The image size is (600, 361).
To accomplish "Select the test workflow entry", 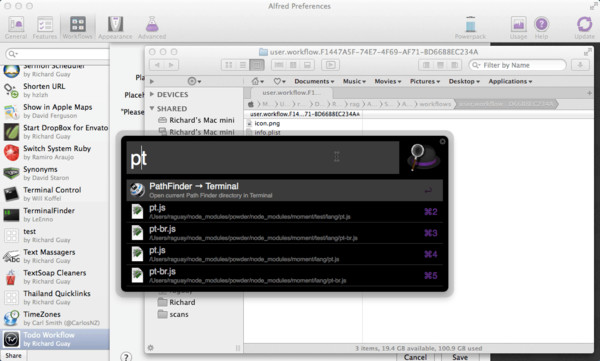I will (55, 235).
